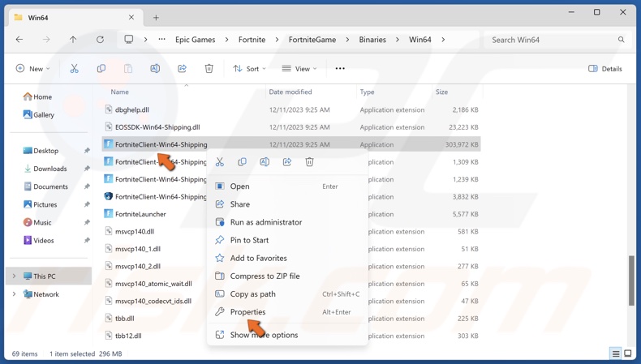641x364 pixels.
Task: Expand the This PC tree node
Action: pyautogui.click(x=14, y=276)
